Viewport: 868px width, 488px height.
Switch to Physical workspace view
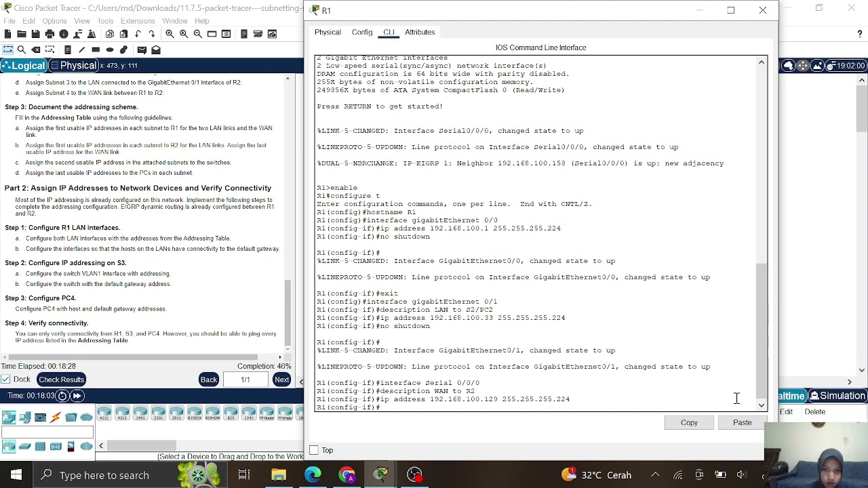[73, 66]
